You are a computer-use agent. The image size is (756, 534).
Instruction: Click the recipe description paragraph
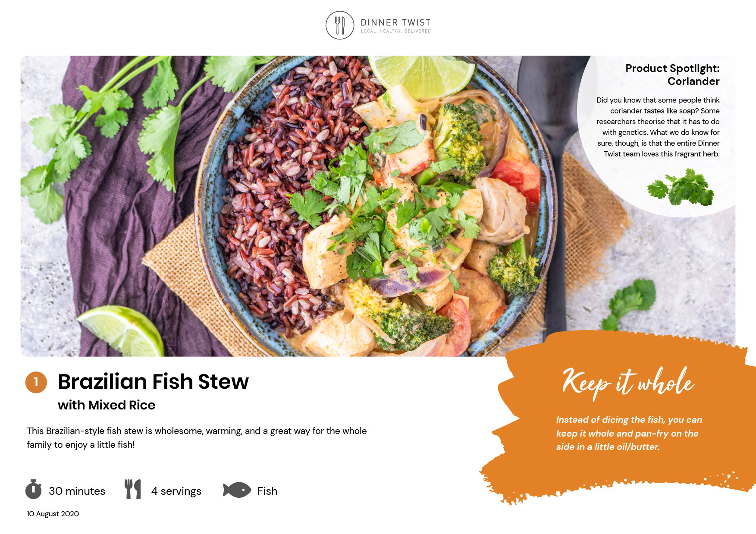(197, 437)
